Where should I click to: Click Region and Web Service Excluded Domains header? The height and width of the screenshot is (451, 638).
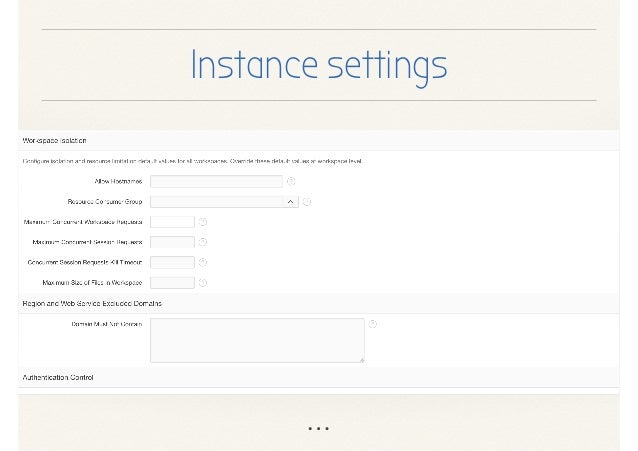click(x=92, y=303)
